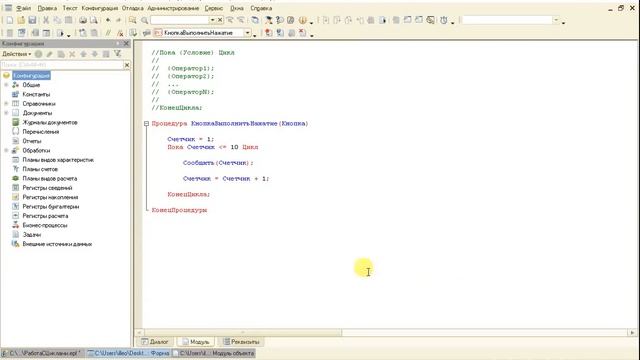Expand the Справочники tree node
The image size is (640, 360).
[6, 104]
